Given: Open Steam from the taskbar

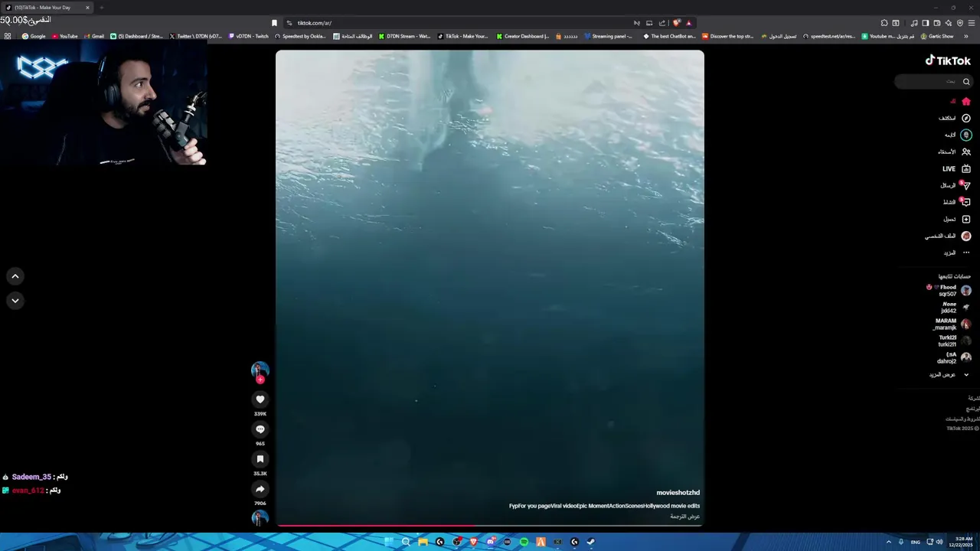Looking at the screenshot, I should (x=591, y=542).
